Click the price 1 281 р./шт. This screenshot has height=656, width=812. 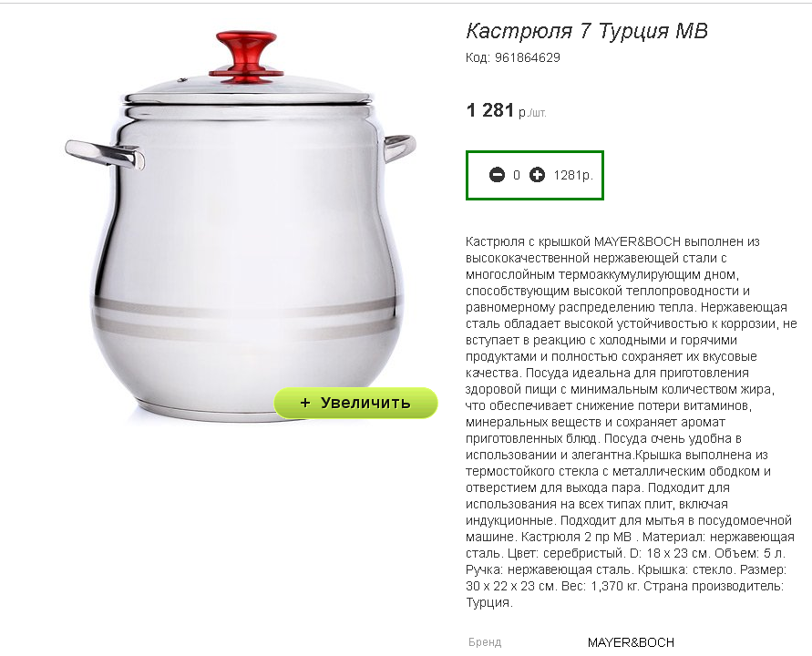pos(506,110)
